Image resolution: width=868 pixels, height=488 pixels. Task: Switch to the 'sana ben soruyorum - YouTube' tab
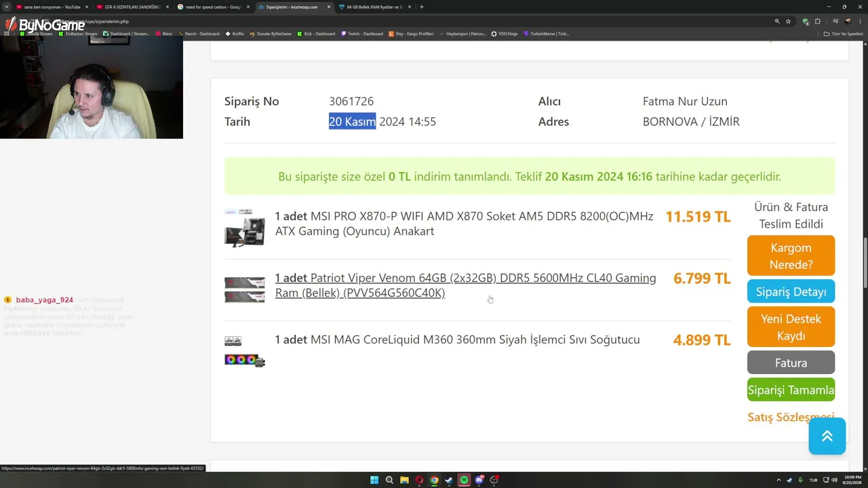point(52,7)
